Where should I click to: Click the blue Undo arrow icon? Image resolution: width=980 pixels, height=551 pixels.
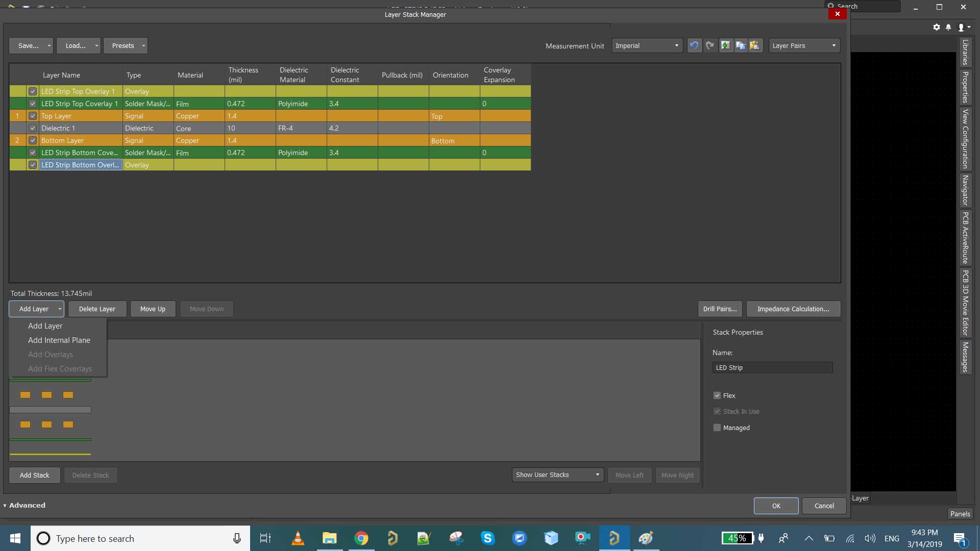[694, 45]
